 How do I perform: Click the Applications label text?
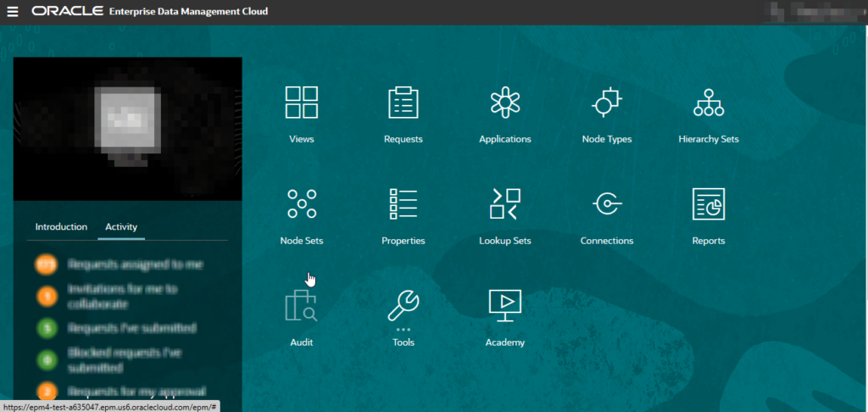coord(505,139)
